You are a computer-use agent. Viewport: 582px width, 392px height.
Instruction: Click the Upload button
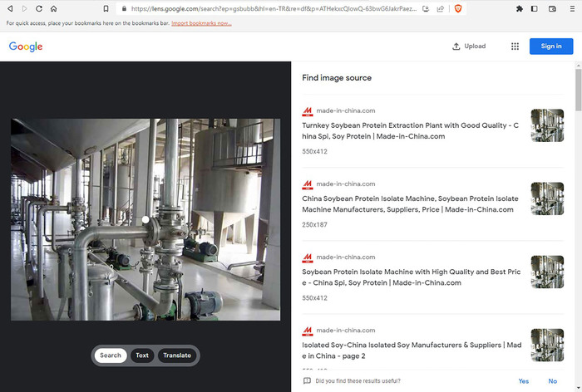(x=469, y=47)
